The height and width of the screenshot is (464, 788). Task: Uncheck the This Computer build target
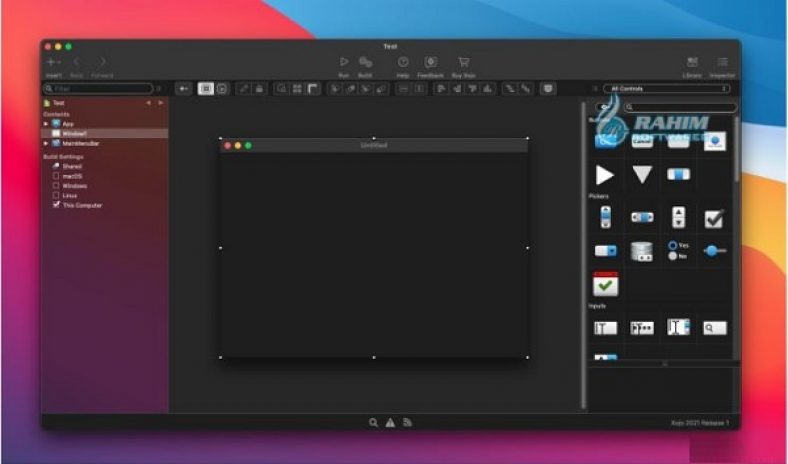click(56, 205)
